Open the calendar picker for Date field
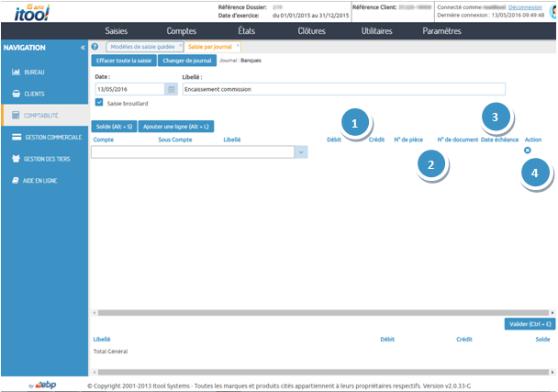 171,90
